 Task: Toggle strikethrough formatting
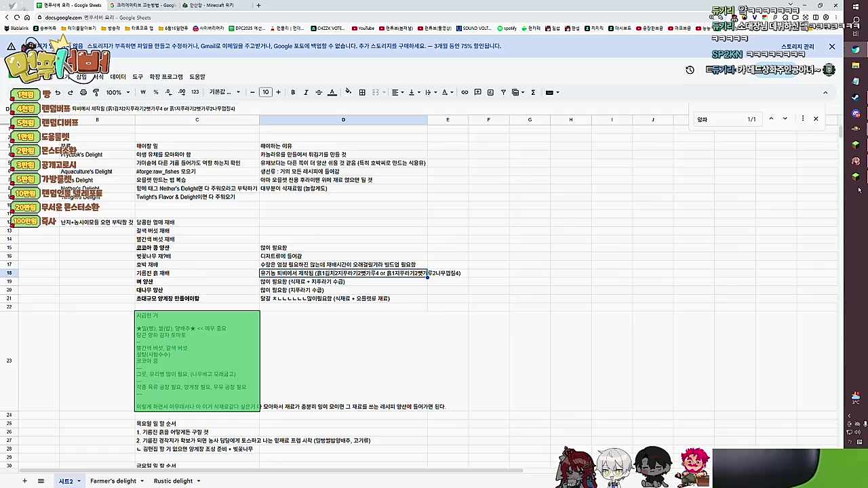319,92
